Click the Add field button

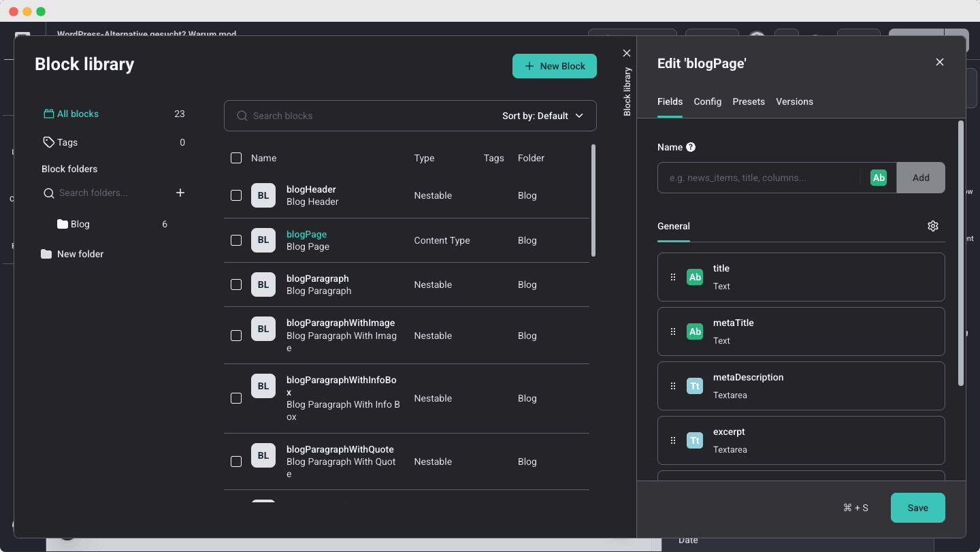(921, 178)
